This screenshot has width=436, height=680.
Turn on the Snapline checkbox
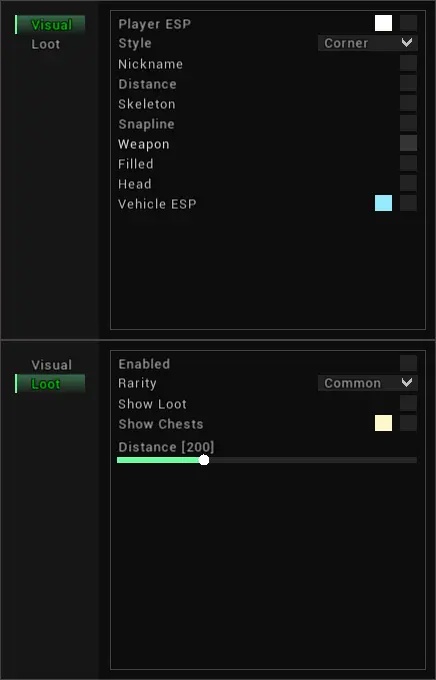(x=408, y=123)
